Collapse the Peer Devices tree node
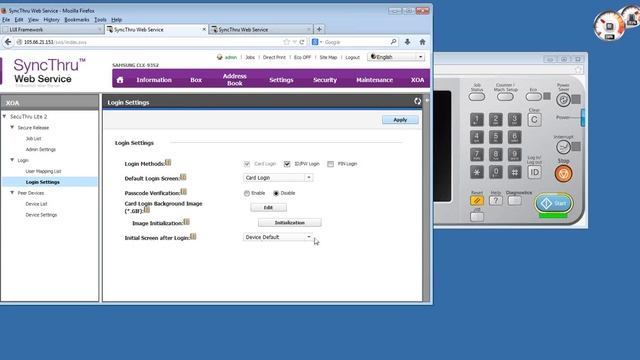The height and width of the screenshot is (360, 640). [12, 193]
